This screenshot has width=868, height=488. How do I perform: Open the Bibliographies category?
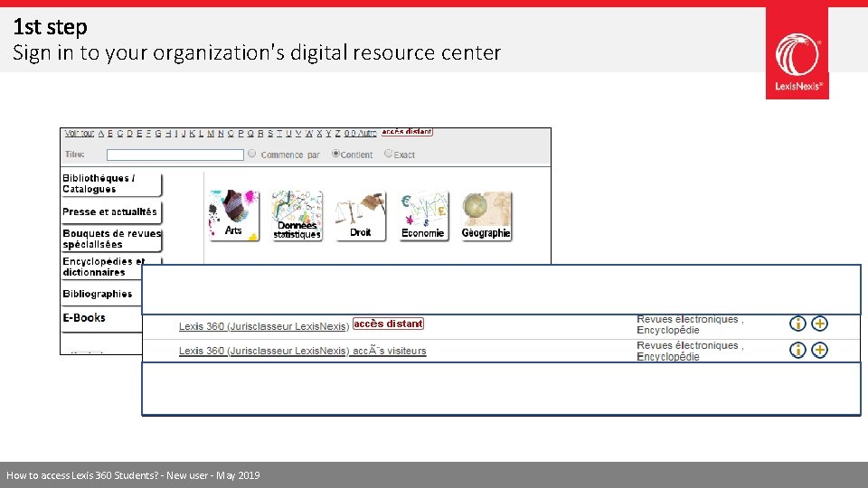pos(101,294)
